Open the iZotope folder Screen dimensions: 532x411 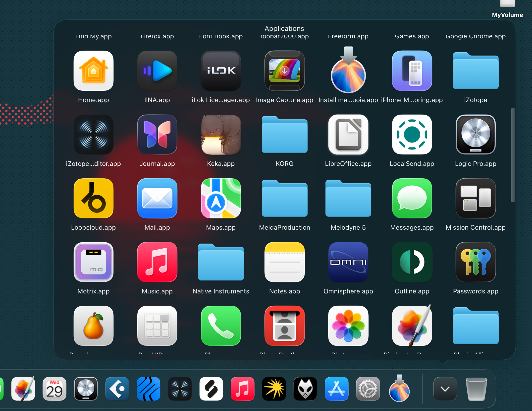476,71
